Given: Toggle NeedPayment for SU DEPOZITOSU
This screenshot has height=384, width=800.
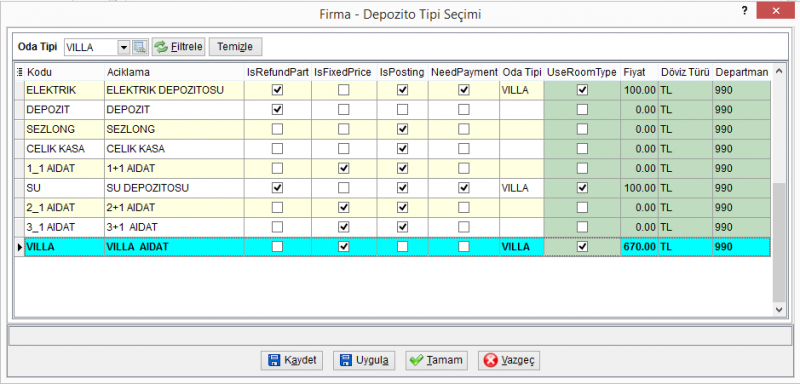Looking at the screenshot, I should point(463,188).
